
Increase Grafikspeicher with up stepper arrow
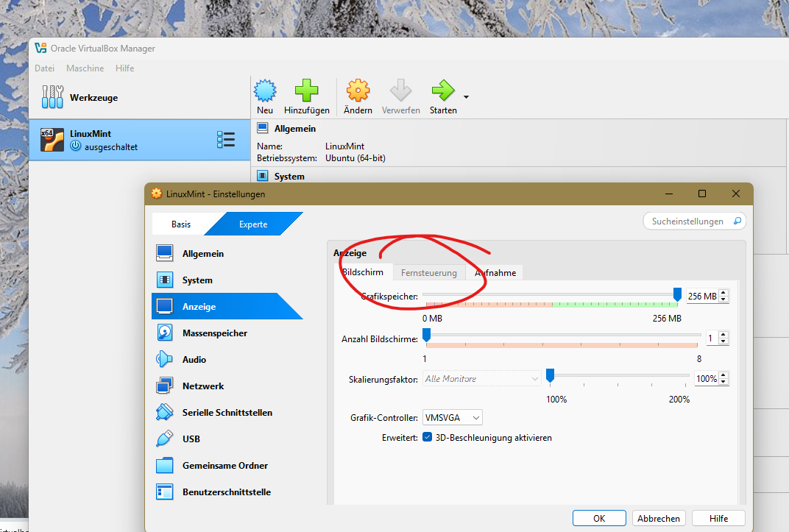pyautogui.click(x=723, y=293)
